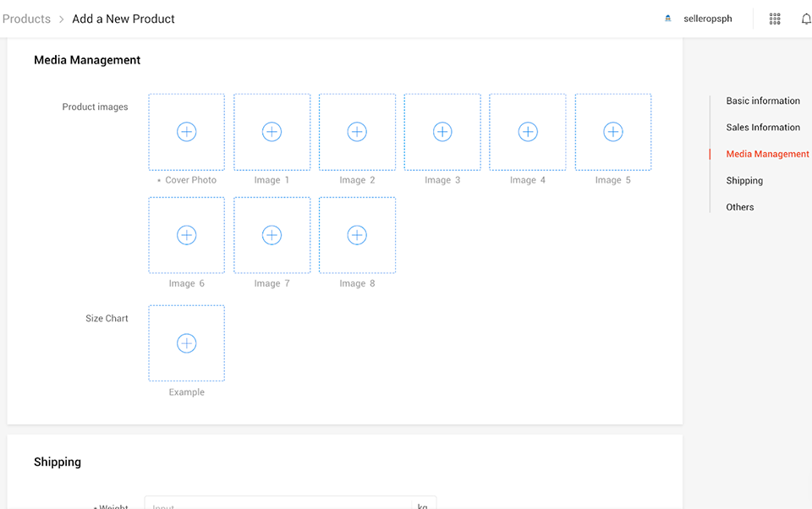
Task: Add a Size Chart image
Action: [x=186, y=343]
